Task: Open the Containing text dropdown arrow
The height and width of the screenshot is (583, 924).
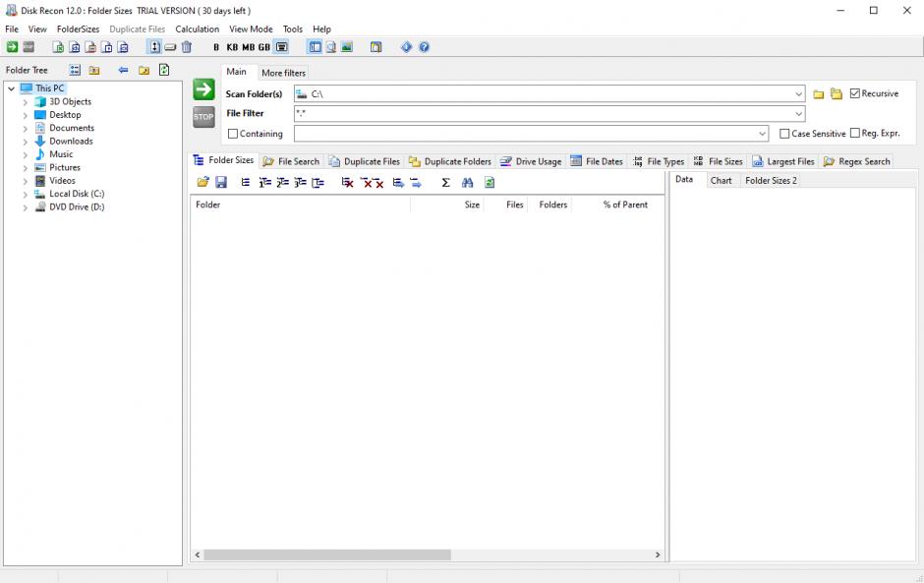Action: coord(762,134)
